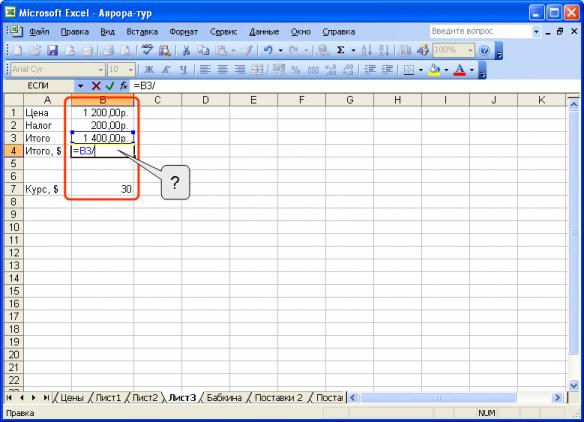Click the Increase Decimal icon
This screenshot has width=584, height=422.
(330, 69)
